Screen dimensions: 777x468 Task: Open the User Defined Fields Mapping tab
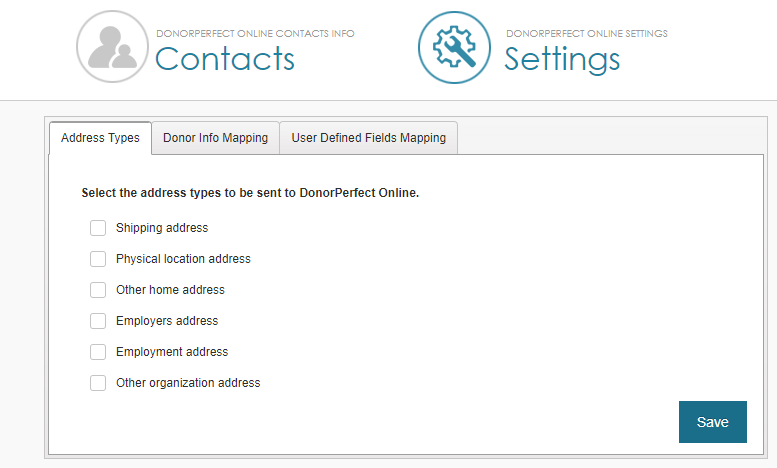point(369,138)
